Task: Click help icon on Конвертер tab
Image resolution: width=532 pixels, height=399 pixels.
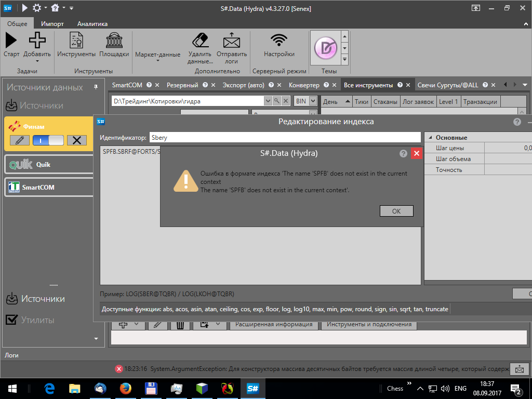Action: click(x=326, y=85)
